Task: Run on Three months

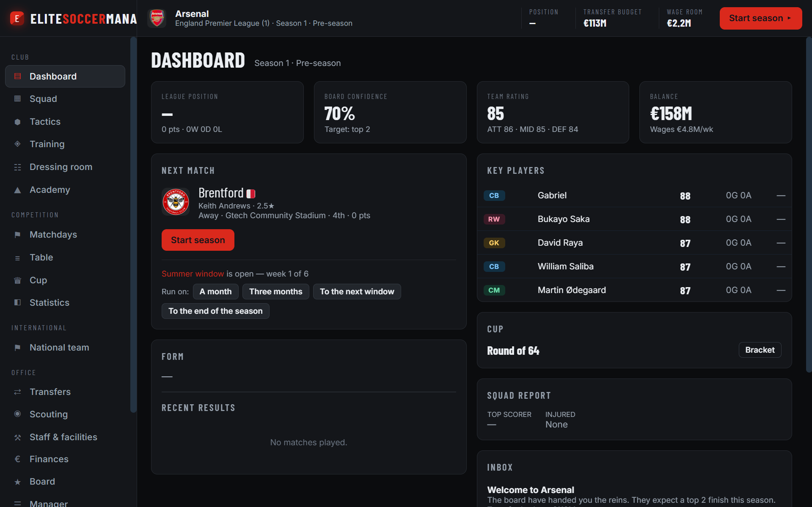Action: click(276, 292)
